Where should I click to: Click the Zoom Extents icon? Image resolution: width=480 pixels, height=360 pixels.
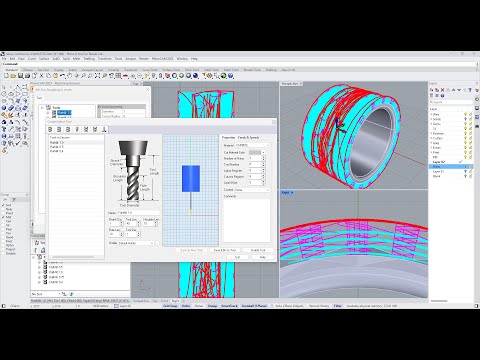click(x=97, y=76)
